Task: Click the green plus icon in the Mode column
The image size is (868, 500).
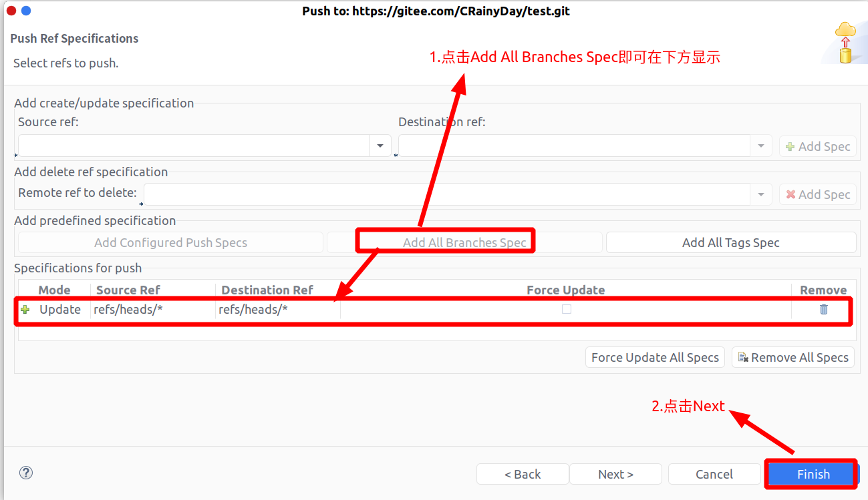Action: (x=25, y=309)
